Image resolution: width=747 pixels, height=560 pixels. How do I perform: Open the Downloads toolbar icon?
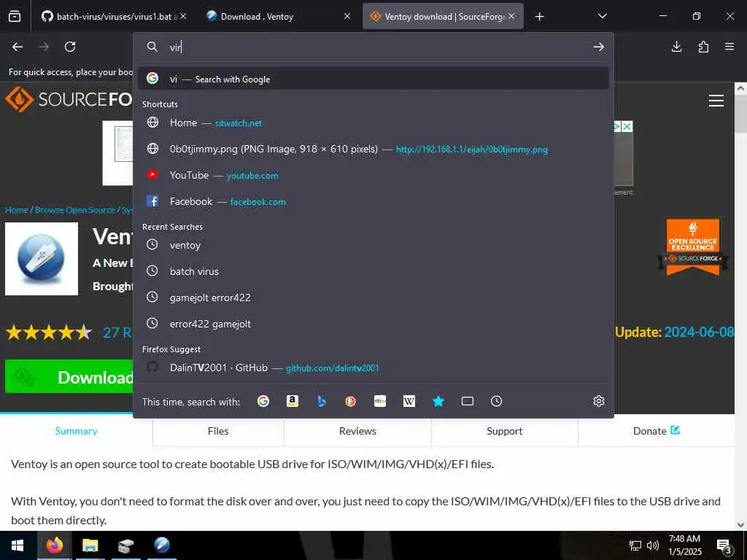click(676, 47)
